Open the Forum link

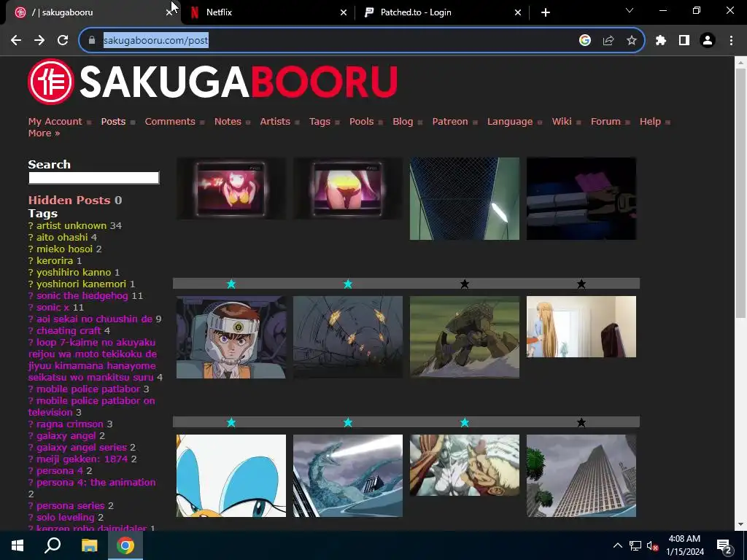[605, 122]
